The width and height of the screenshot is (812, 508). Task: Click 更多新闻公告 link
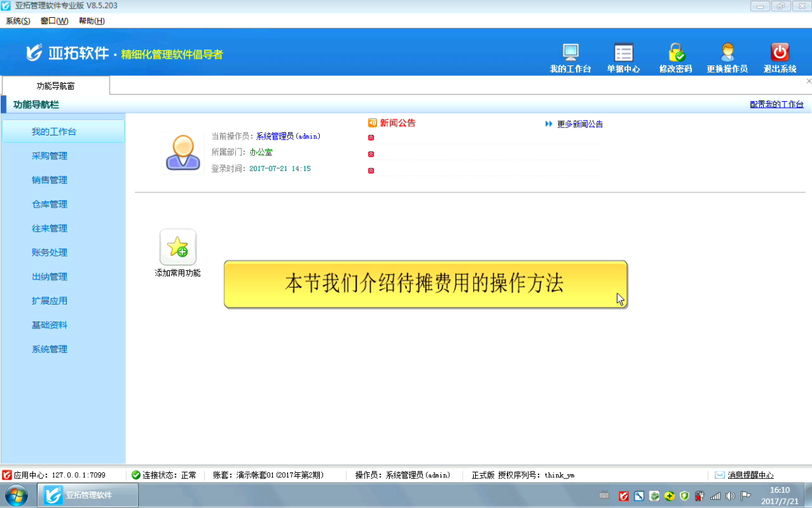(579, 124)
